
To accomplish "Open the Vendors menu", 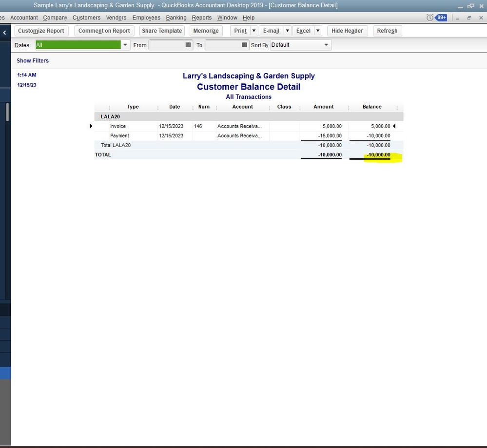I will click(x=116, y=18).
